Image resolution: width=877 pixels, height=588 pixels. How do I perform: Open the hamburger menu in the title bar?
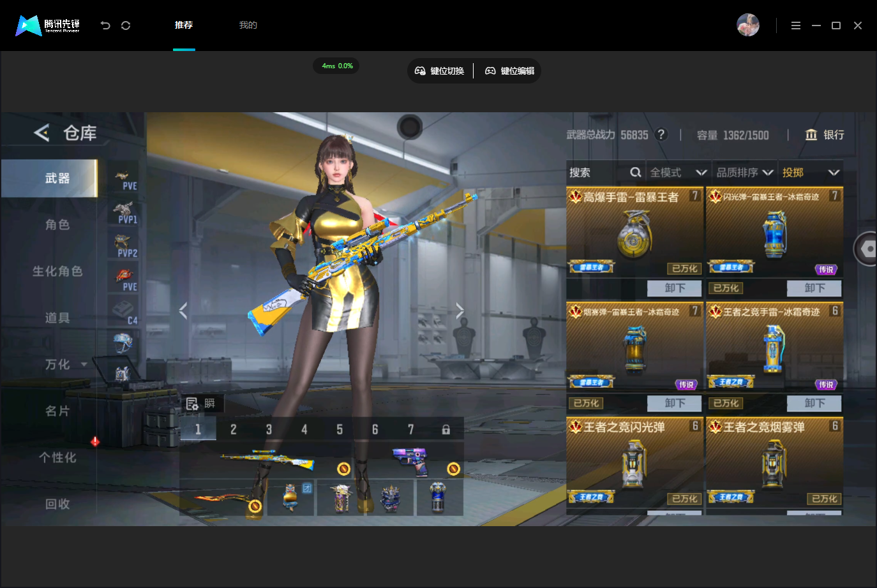point(796,26)
